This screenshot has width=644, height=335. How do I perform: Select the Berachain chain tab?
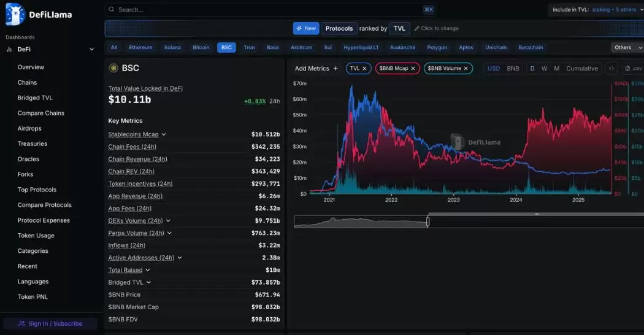tap(531, 47)
